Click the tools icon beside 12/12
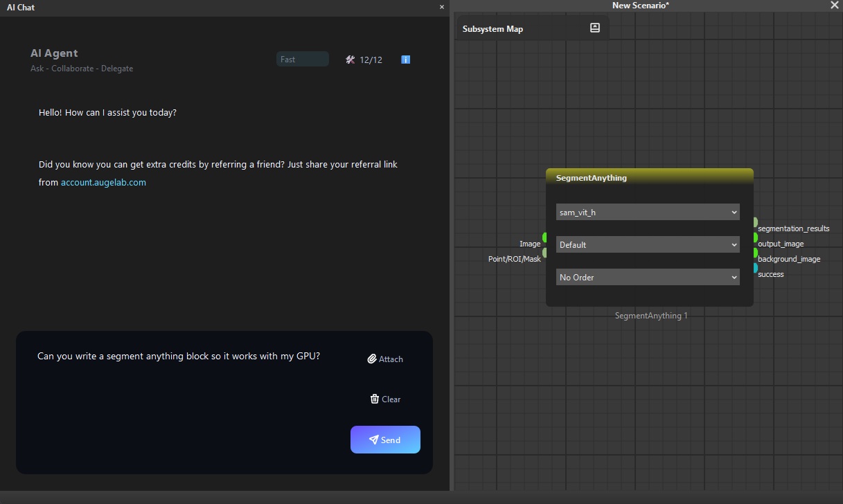Viewport: 843px width, 504px height. [x=350, y=60]
